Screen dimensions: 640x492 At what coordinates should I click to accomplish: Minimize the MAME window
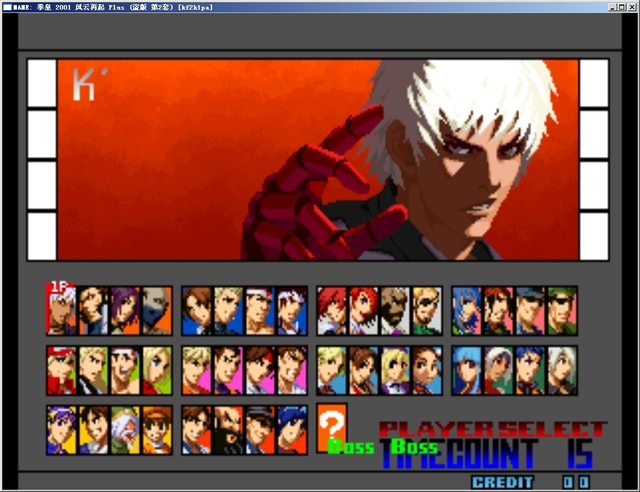click(612, 7)
